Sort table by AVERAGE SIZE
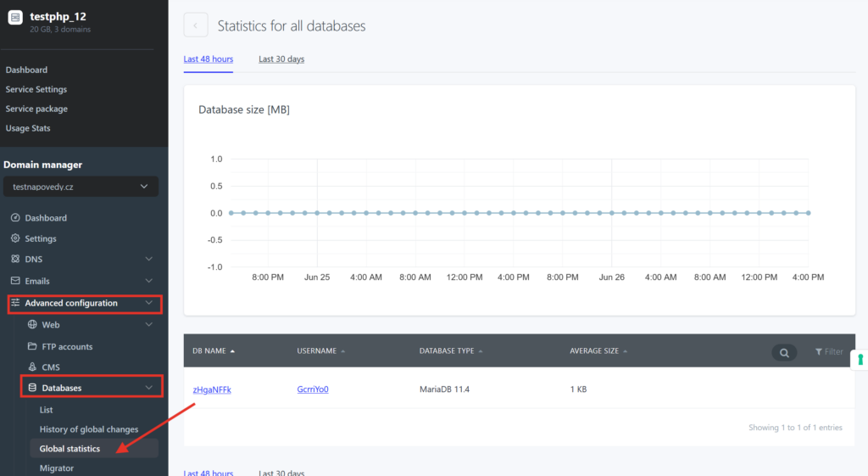The image size is (868, 476). 598,350
